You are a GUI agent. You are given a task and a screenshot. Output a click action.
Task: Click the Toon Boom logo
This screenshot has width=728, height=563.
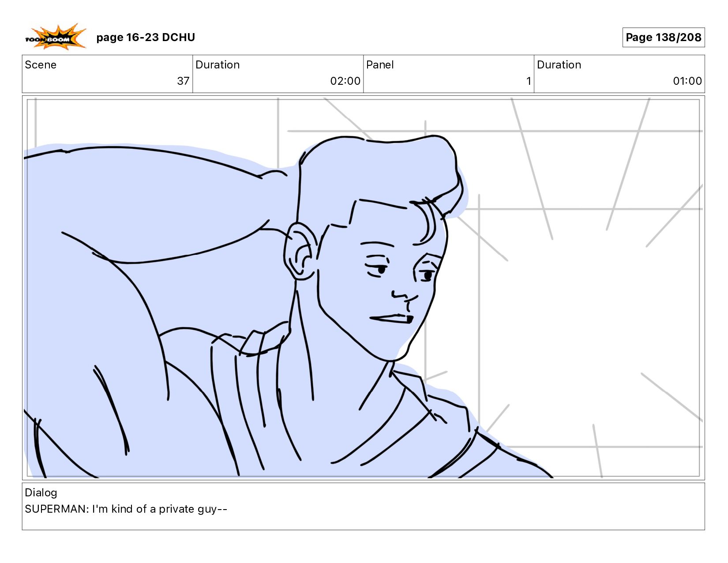56,37
